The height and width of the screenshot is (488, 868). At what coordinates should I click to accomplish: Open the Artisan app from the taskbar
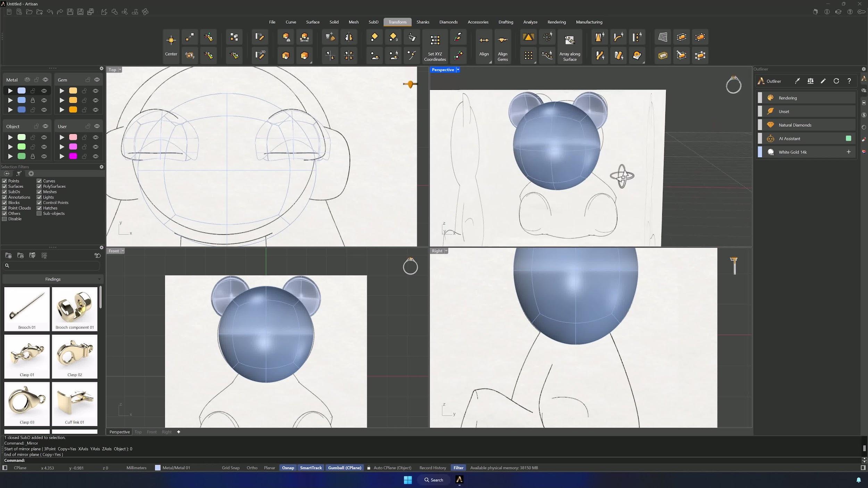point(459,480)
